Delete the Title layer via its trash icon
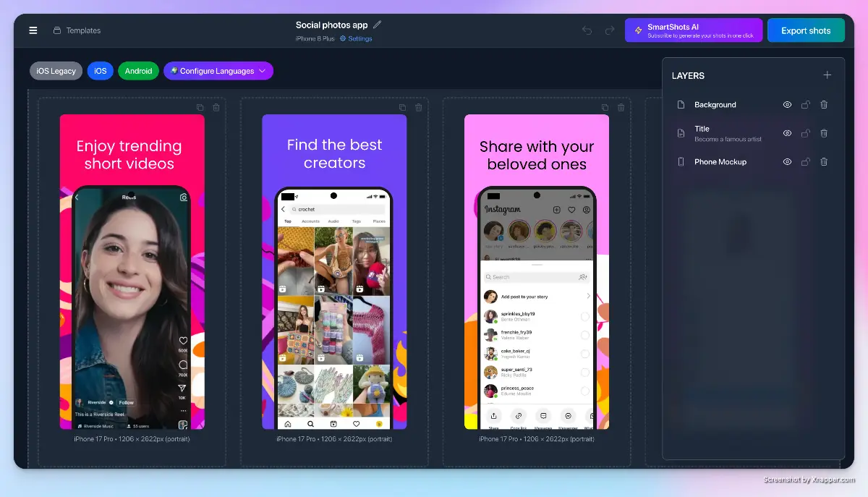The width and height of the screenshot is (868, 497). [x=824, y=133]
